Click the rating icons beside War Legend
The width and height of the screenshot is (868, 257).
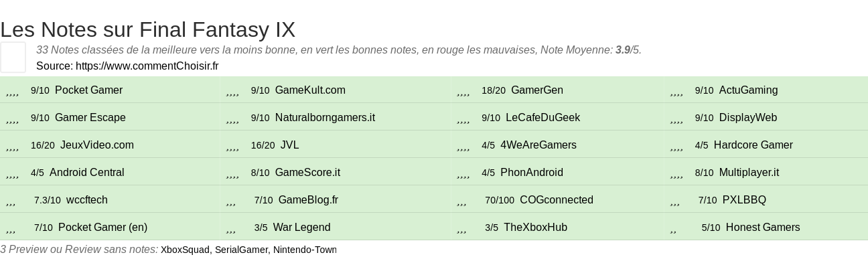tap(231, 228)
